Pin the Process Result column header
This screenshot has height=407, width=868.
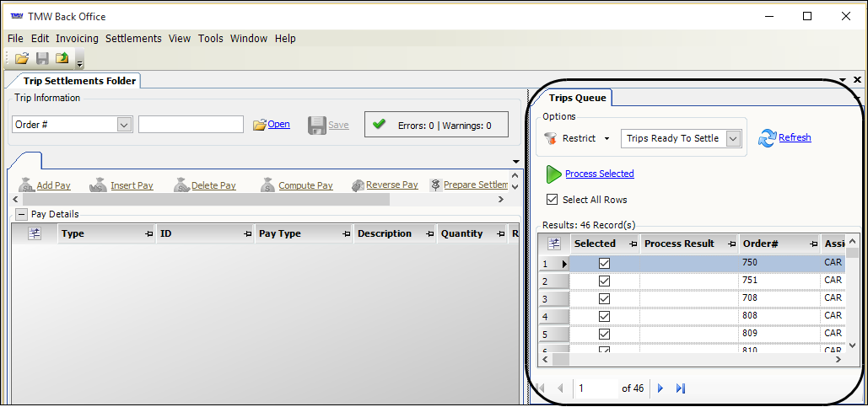[x=732, y=244]
